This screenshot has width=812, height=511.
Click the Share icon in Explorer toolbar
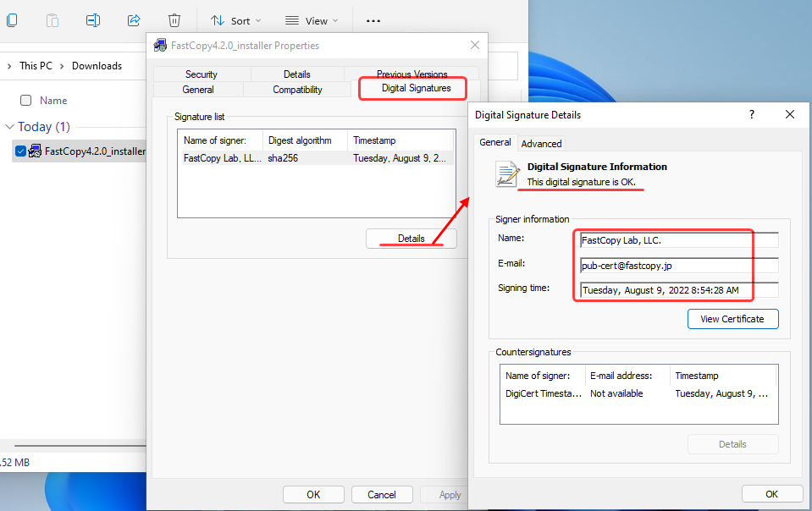tap(133, 20)
